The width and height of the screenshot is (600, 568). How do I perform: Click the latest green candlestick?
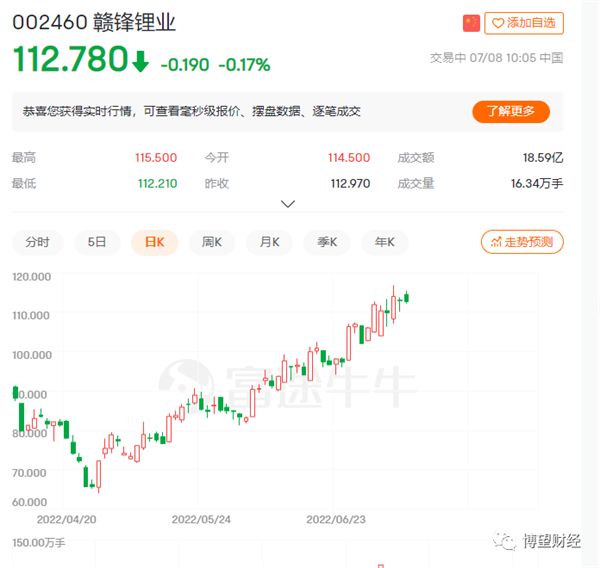point(406,297)
